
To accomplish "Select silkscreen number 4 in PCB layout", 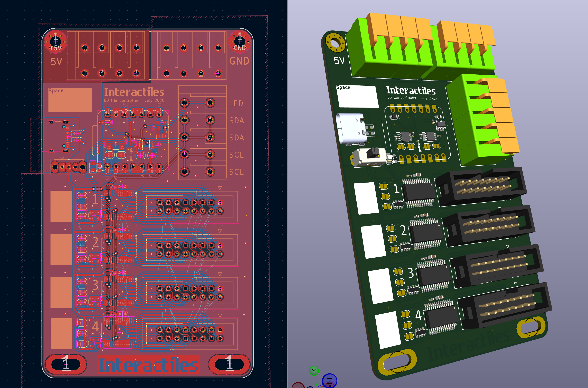I will tap(95, 326).
